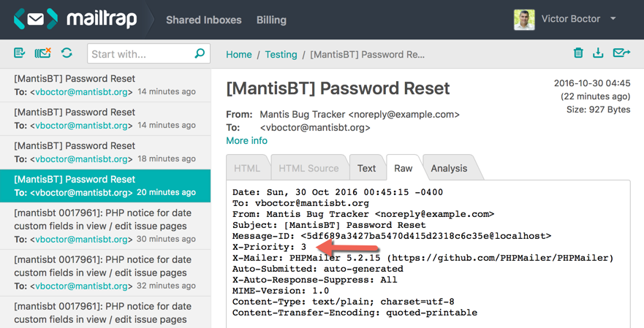Click the clear inbox envelope icon
Screen dimensions: 644x328
pyautogui.click(x=43, y=53)
